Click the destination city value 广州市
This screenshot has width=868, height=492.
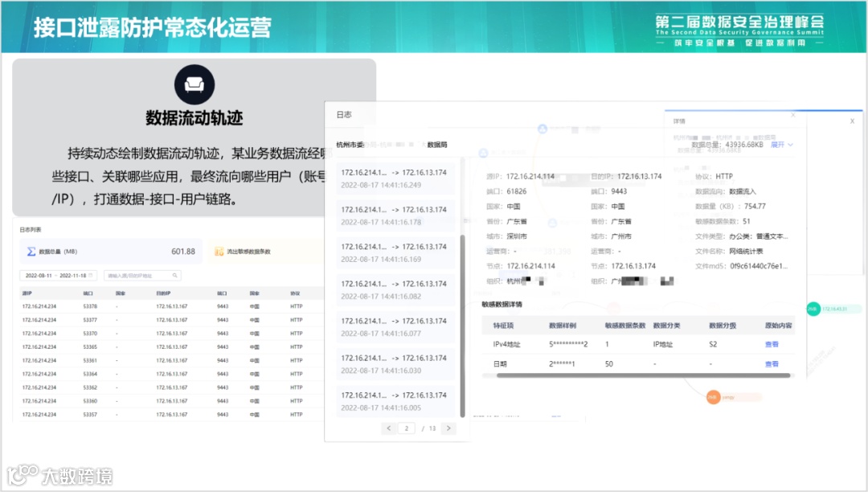(x=621, y=236)
